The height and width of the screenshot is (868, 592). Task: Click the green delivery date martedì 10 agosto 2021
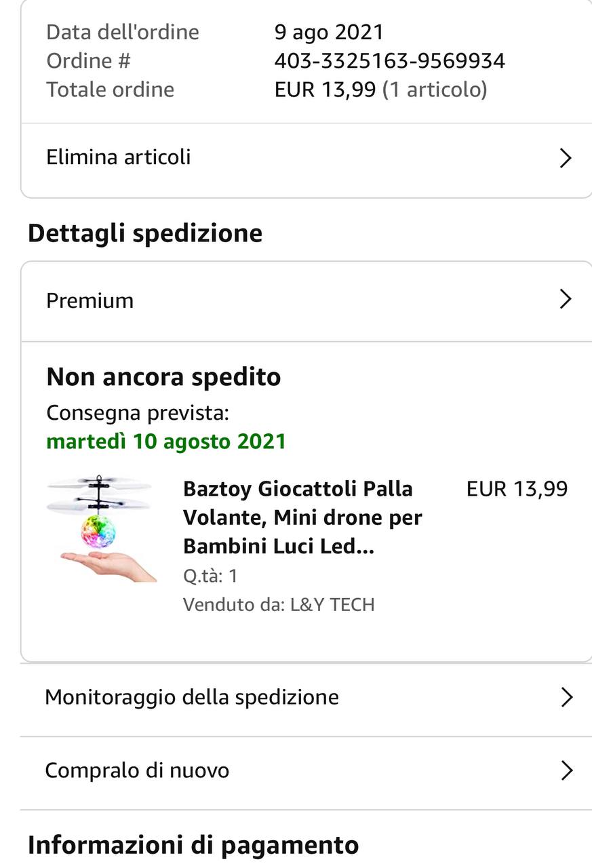click(x=166, y=441)
